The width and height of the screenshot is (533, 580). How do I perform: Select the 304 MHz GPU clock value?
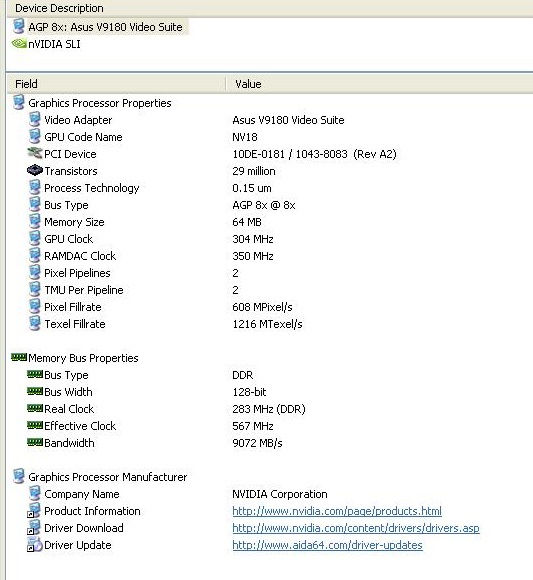click(253, 239)
